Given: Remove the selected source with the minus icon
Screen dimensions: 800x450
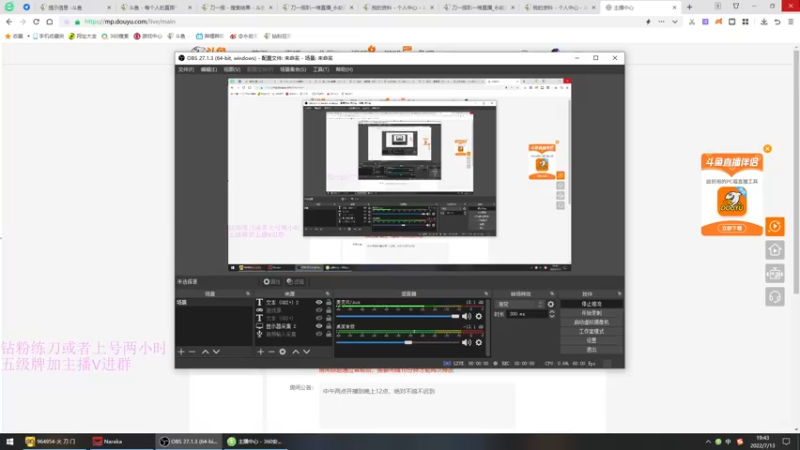Looking at the screenshot, I should click(x=271, y=352).
